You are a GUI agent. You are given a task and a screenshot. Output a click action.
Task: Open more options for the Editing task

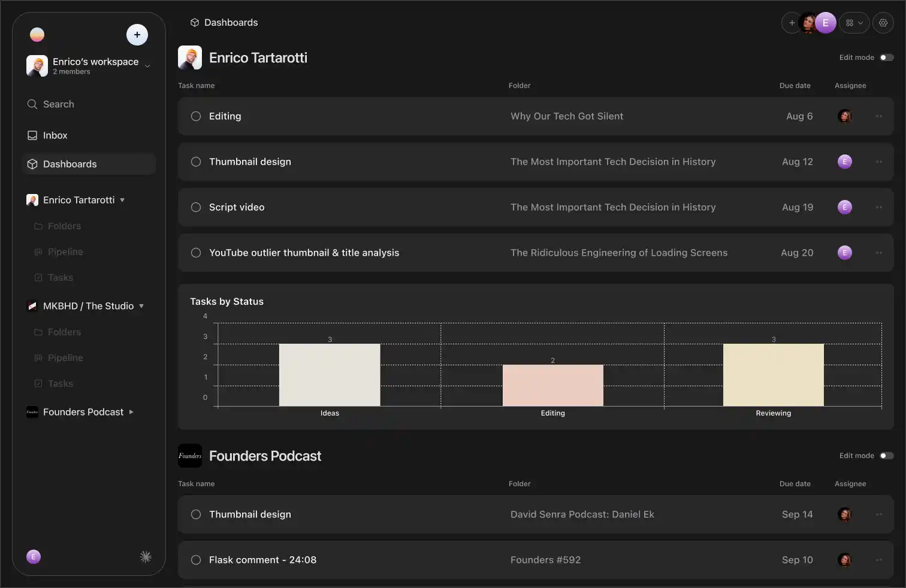(x=879, y=116)
